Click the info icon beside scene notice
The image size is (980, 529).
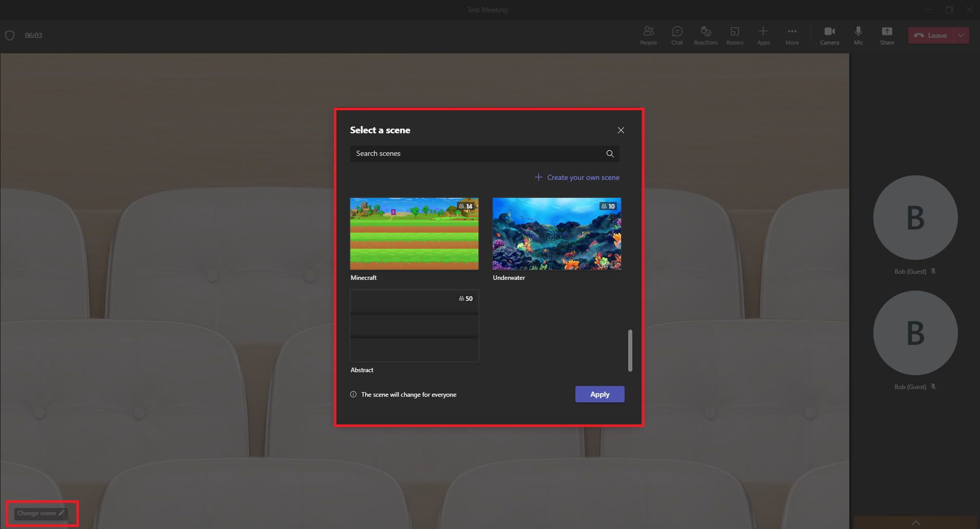353,394
